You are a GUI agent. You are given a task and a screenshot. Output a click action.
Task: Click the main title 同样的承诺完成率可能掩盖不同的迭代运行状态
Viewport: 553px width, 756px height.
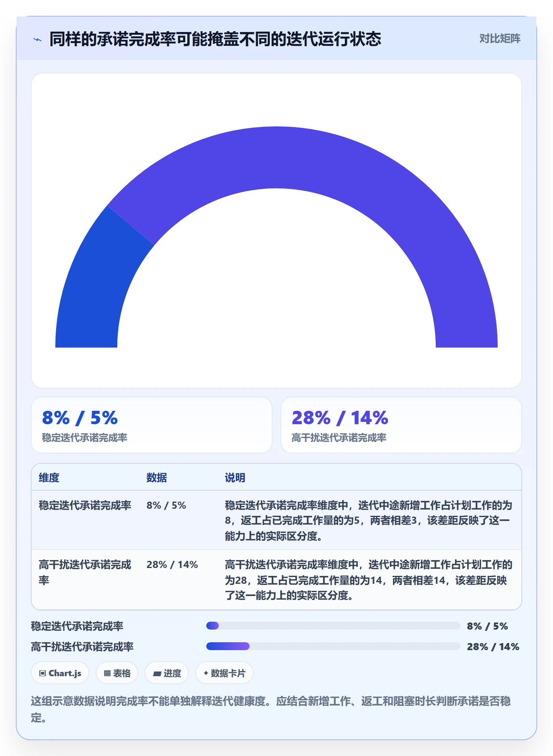pyautogui.click(x=215, y=39)
